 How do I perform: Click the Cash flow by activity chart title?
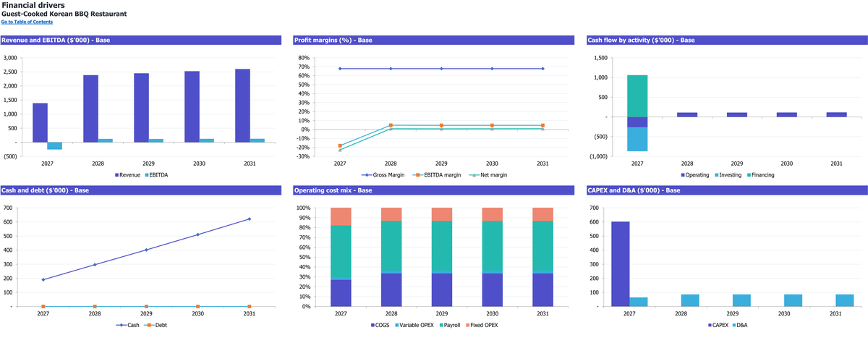(x=641, y=40)
